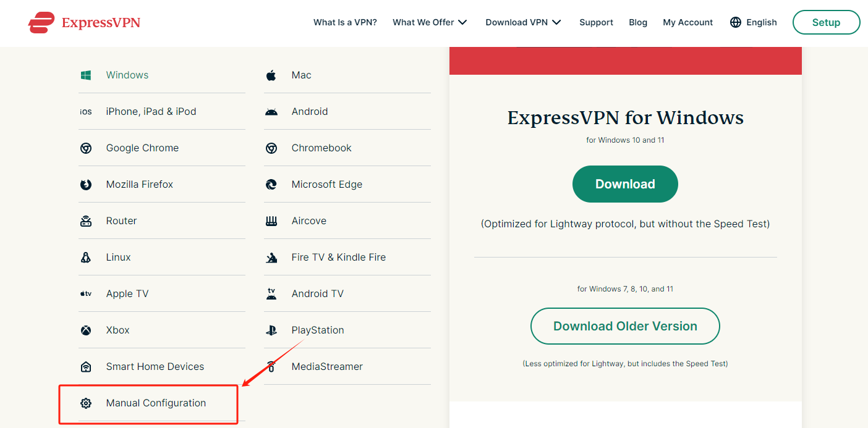Expand the Download VPN menu

(523, 22)
